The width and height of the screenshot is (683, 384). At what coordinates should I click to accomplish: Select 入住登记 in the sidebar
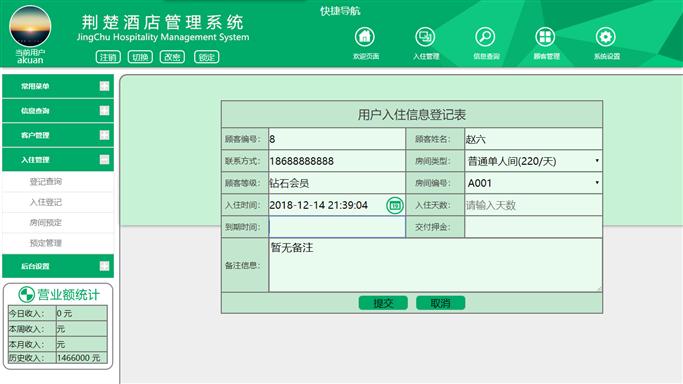click(x=46, y=202)
